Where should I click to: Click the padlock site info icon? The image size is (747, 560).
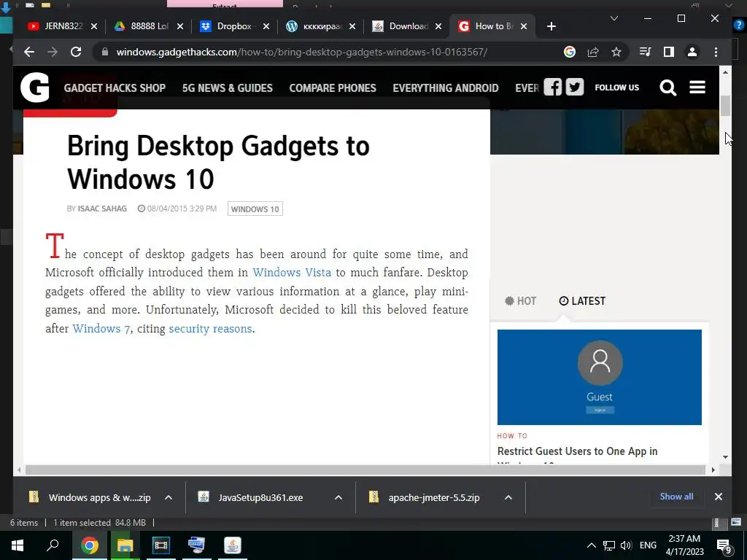tap(105, 52)
